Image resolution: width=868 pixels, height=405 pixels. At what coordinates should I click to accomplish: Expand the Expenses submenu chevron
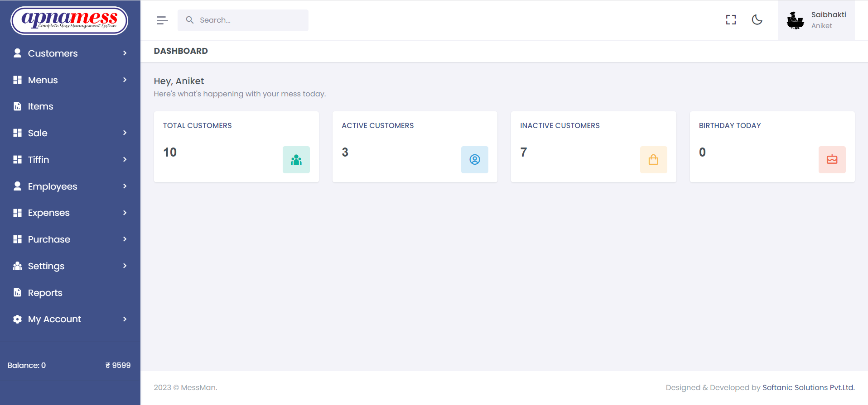point(125,213)
